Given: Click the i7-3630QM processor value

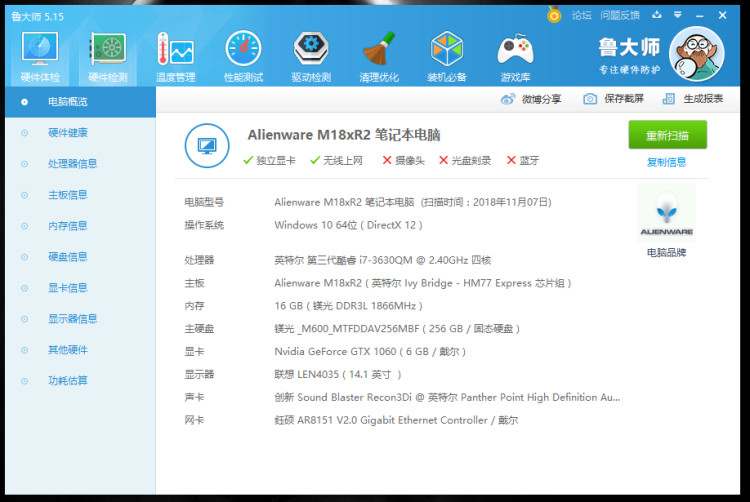Looking at the screenshot, I should coord(383,260).
